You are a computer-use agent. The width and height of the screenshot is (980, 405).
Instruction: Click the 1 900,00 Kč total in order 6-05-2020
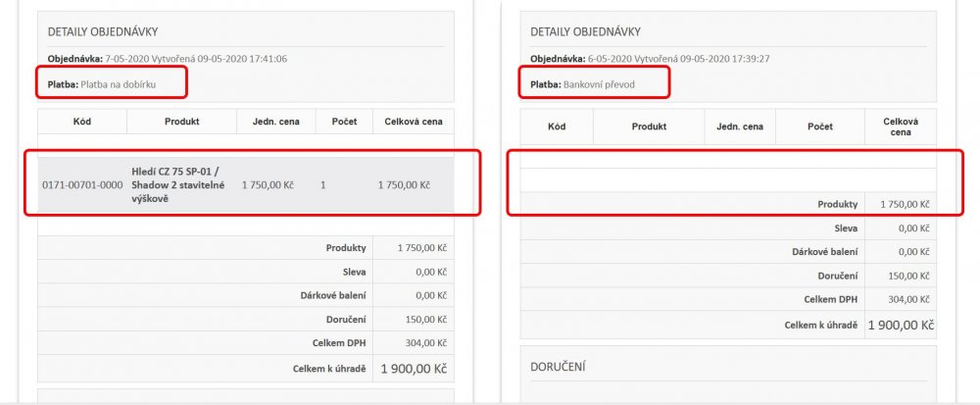click(900, 325)
